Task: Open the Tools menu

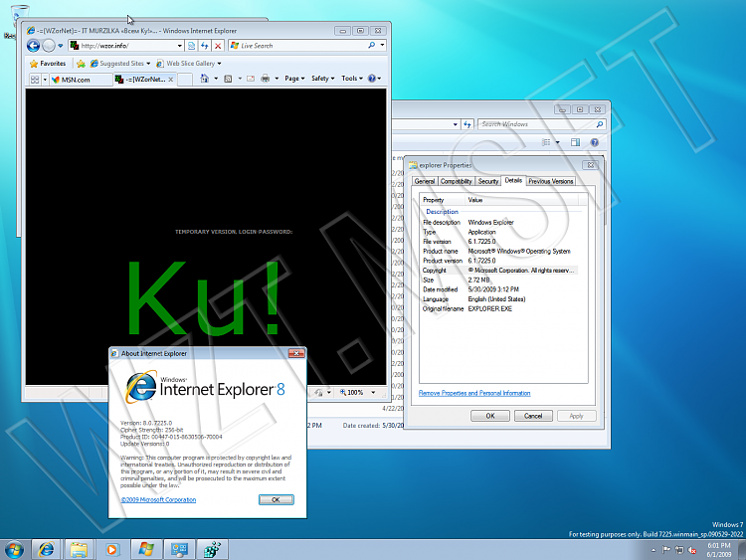Action: (352, 79)
